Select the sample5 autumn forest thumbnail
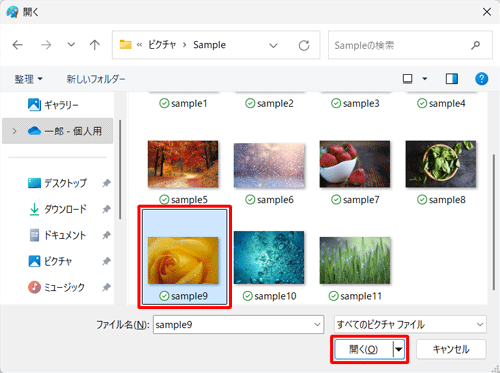 183,164
